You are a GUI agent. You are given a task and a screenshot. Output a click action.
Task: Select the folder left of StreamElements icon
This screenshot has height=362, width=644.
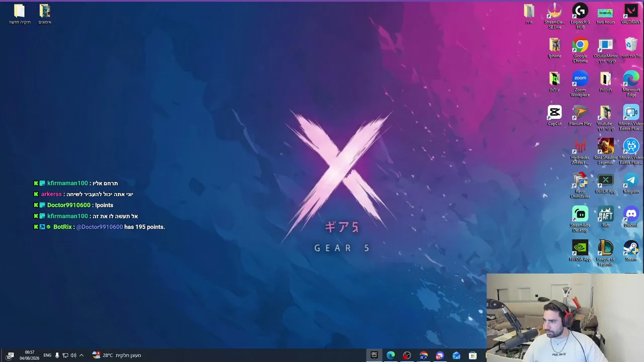(x=529, y=15)
